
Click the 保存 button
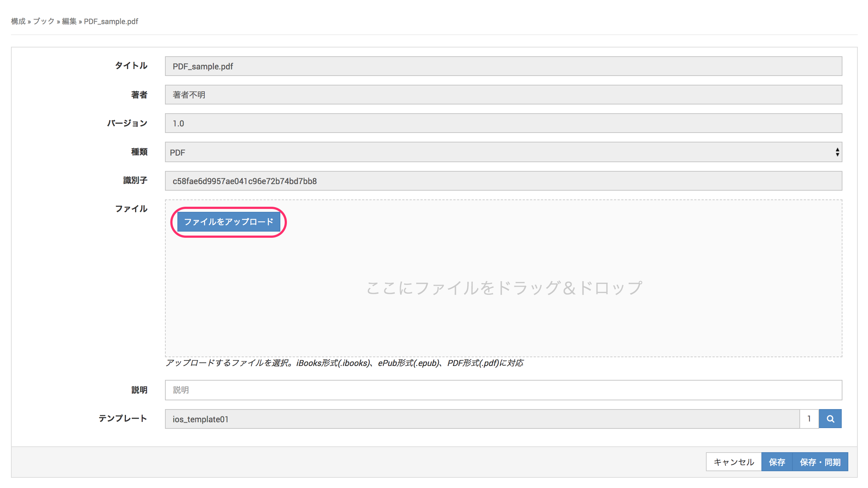coord(777,462)
